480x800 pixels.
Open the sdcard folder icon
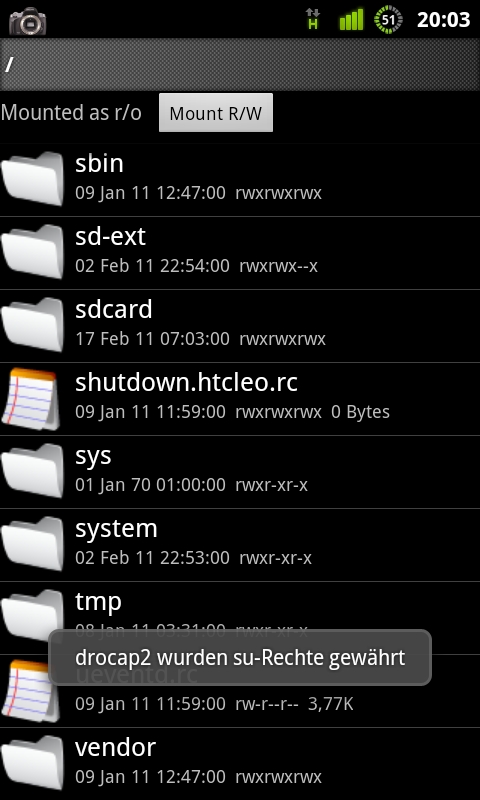[33, 324]
